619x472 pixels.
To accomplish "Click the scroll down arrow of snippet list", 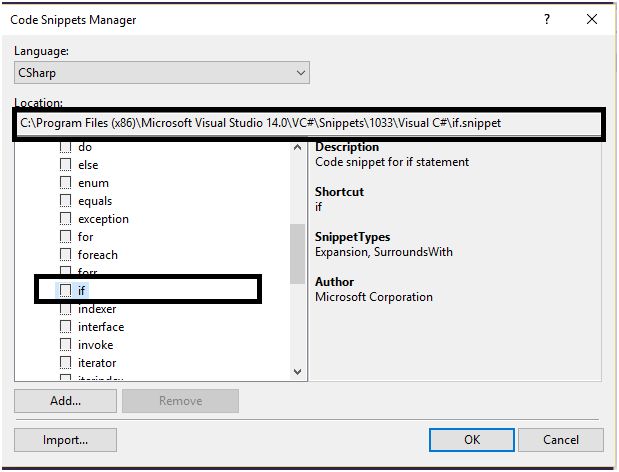I will [298, 372].
